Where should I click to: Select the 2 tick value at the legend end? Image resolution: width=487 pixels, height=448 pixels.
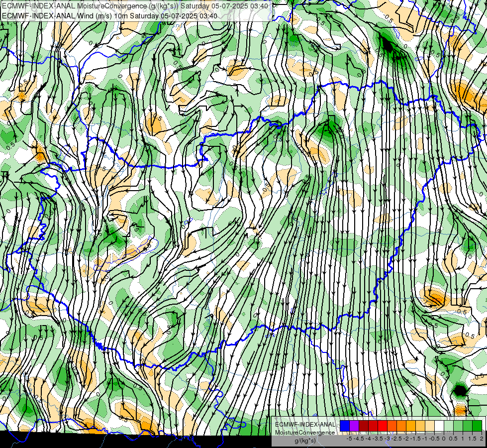click(x=482, y=439)
